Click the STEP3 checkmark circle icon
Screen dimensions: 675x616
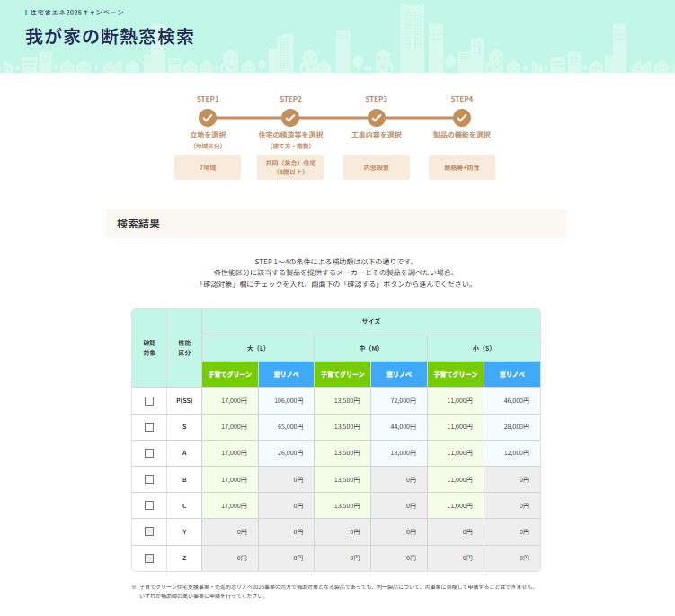(377, 118)
